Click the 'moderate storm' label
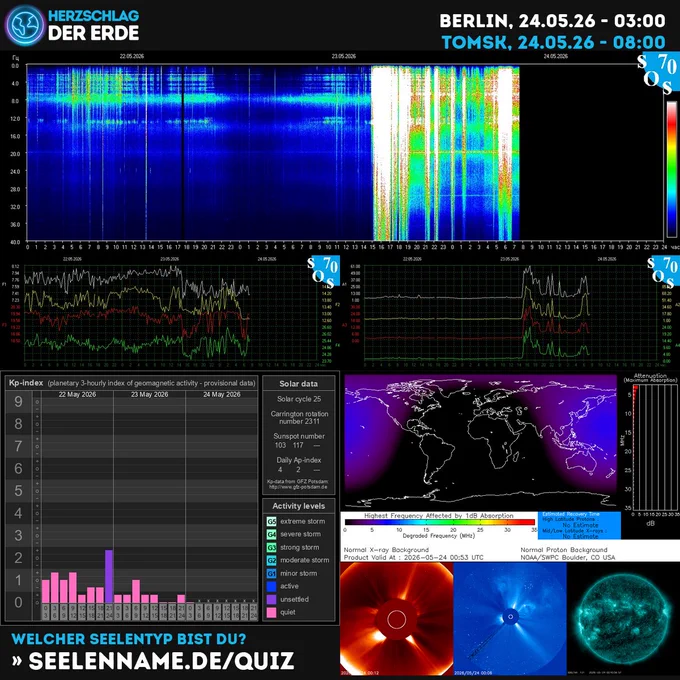The image size is (680, 680). pyautogui.click(x=304, y=560)
